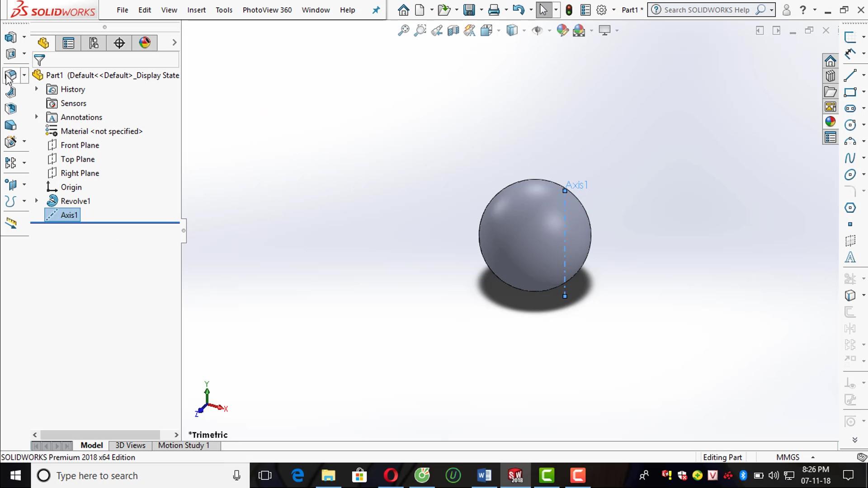The height and width of the screenshot is (488, 868).
Task: Select Axis1 in the feature tree
Action: coord(69,215)
